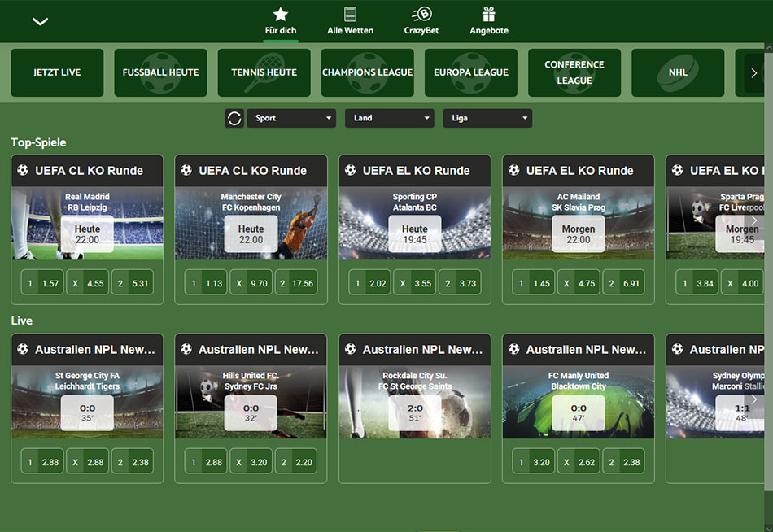Image resolution: width=773 pixels, height=532 pixels.
Task: Open the Für dich star tab
Action: click(281, 21)
